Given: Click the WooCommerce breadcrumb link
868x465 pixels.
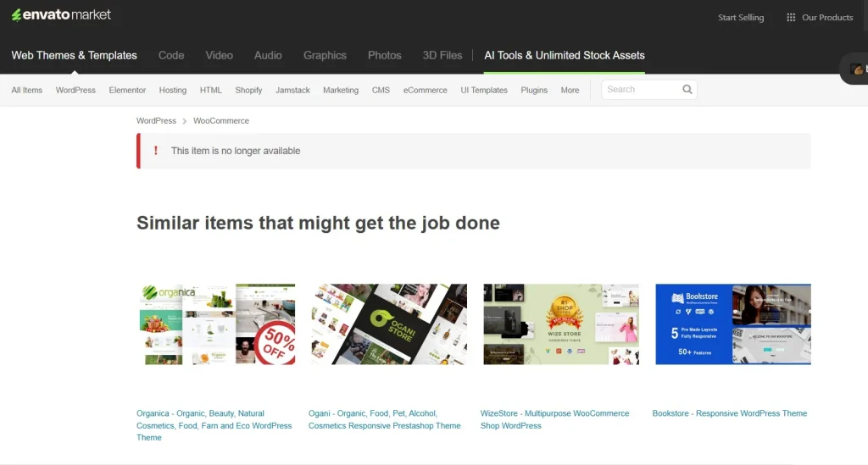Looking at the screenshot, I should click(x=221, y=121).
